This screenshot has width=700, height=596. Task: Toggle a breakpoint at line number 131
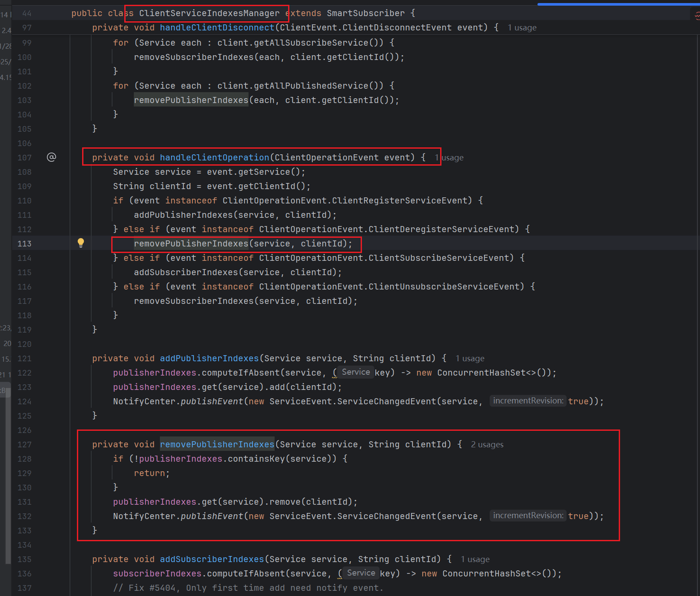coord(25,502)
